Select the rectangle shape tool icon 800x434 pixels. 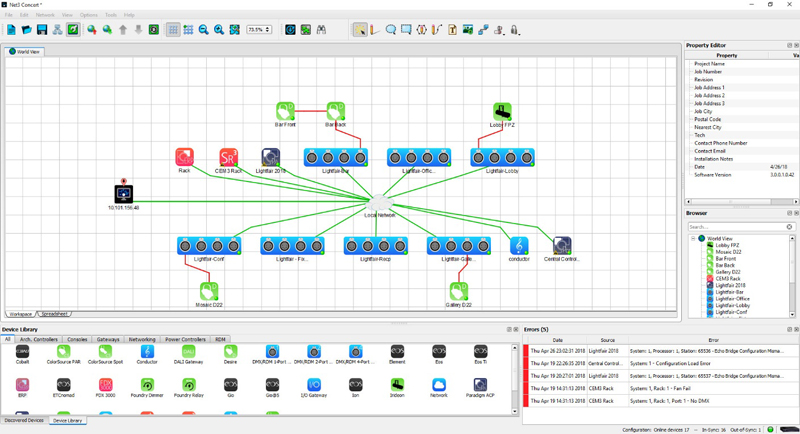pos(406,30)
